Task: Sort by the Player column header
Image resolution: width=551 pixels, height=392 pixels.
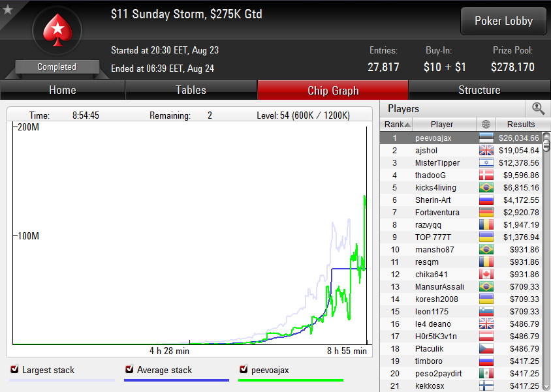Action: [444, 124]
